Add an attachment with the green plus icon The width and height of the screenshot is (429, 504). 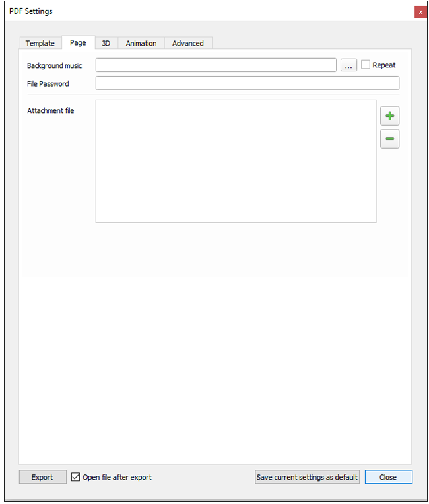(x=389, y=116)
